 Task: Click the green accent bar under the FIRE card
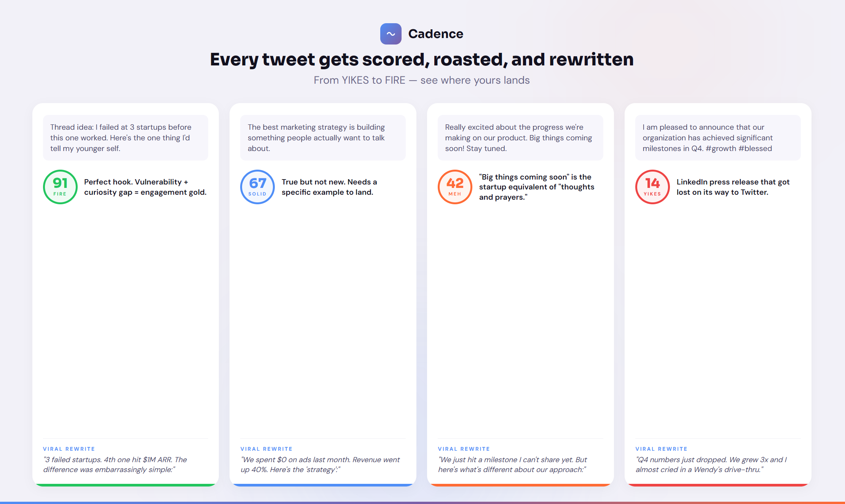point(126,484)
